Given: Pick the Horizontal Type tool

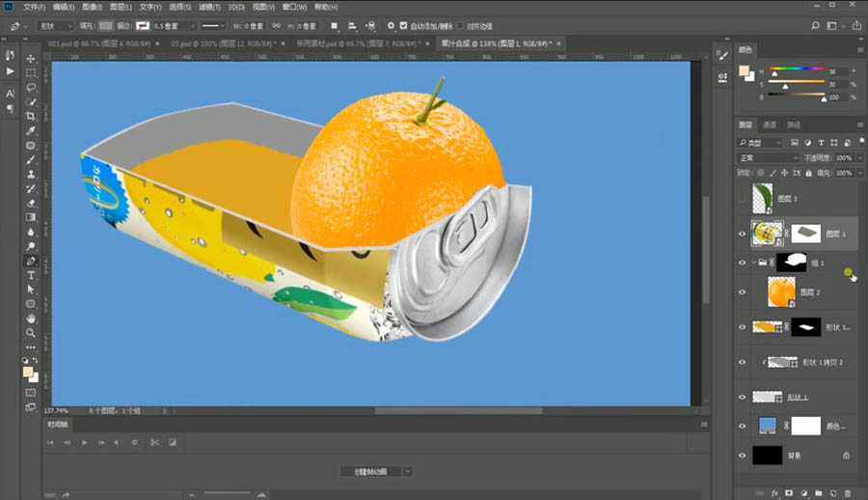Looking at the screenshot, I should click(x=31, y=275).
